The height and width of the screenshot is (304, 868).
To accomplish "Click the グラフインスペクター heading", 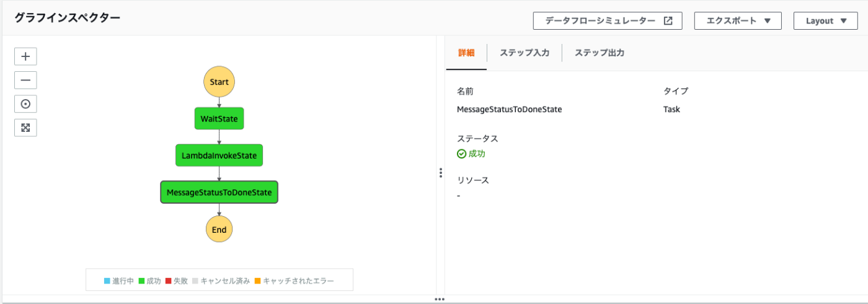I will tap(67, 18).
